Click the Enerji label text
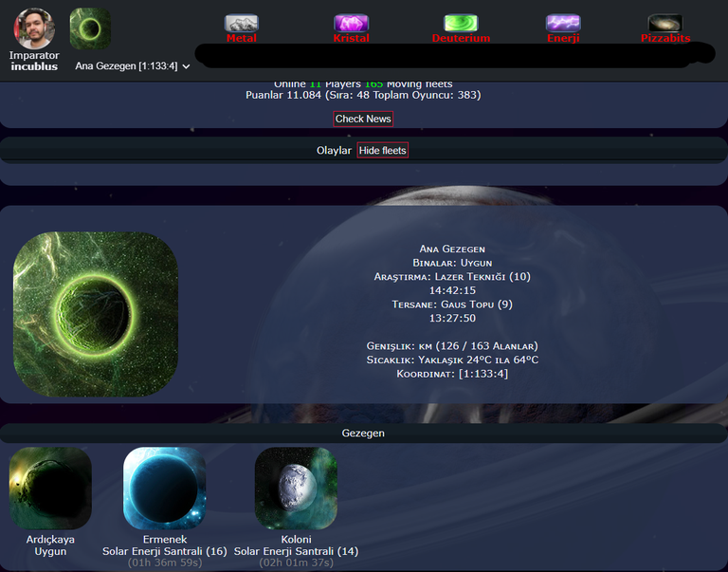The image size is (728, 572). [563, 38]
